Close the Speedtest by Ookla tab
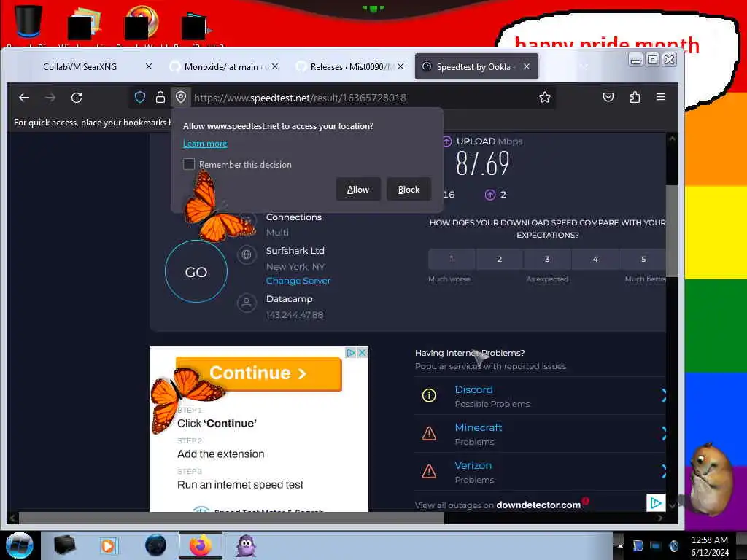Image resolution: width=747 pixels, height=560 pixels. pos(527,66)
